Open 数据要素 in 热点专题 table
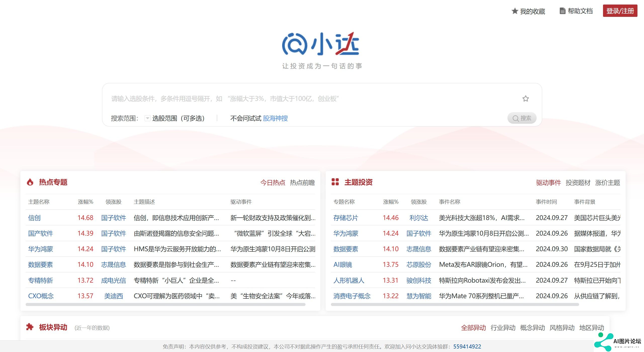 [x=40, y=265]
